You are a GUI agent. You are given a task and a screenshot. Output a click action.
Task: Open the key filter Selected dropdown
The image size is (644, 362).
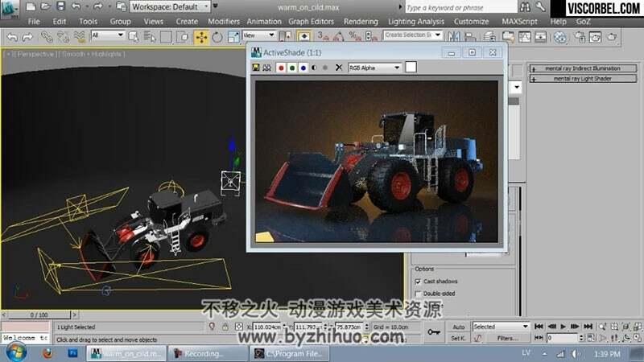[x=501, y=327]
